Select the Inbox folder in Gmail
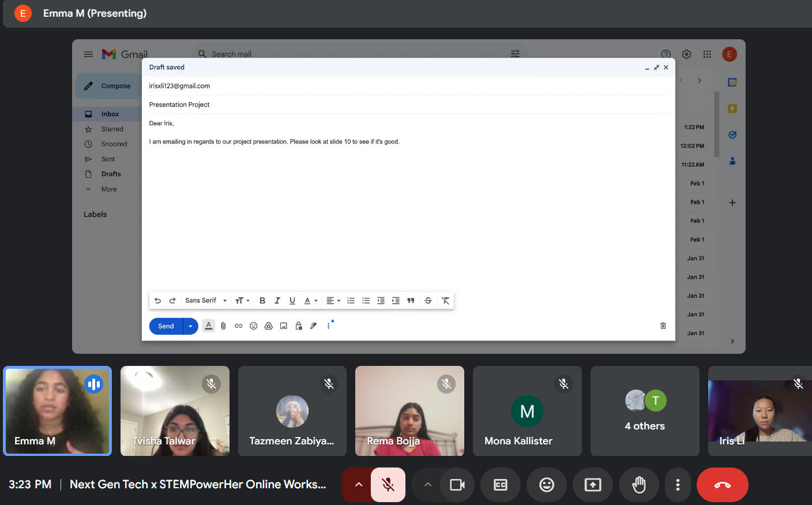This screenshot has height=505, width=812. (x=110, y=114)
